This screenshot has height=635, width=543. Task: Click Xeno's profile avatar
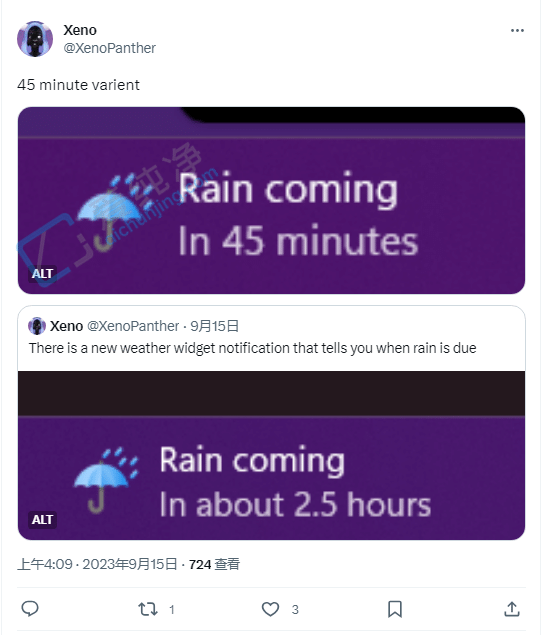(35, 39)
